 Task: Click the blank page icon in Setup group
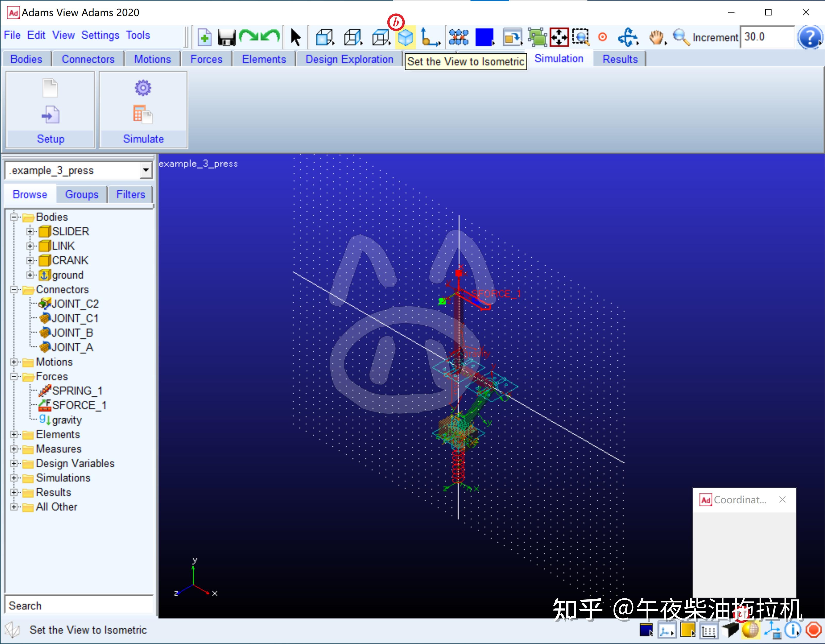click(x=50, y=88)
